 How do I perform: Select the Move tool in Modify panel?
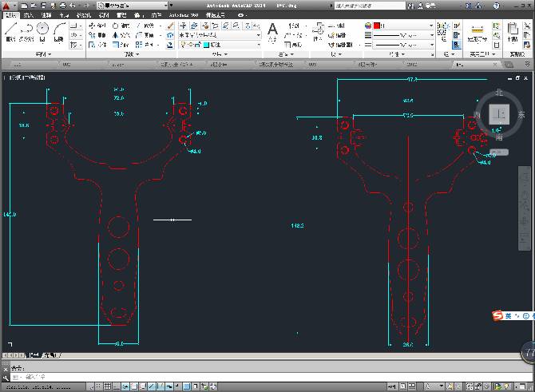[x=97, y=26]
